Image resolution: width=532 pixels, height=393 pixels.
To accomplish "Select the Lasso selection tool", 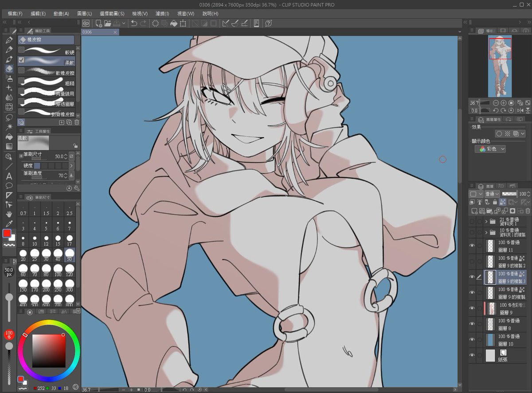I will tap(9, 118).
